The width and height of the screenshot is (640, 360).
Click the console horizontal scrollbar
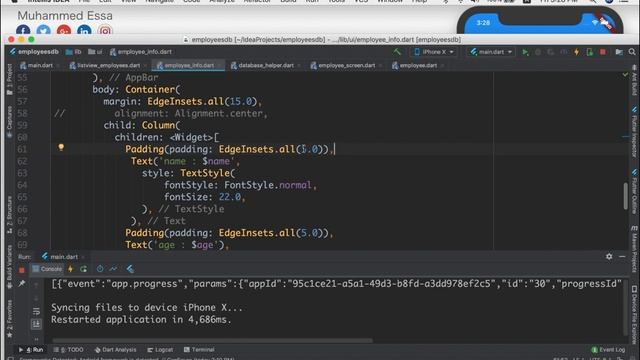point(212,340)
